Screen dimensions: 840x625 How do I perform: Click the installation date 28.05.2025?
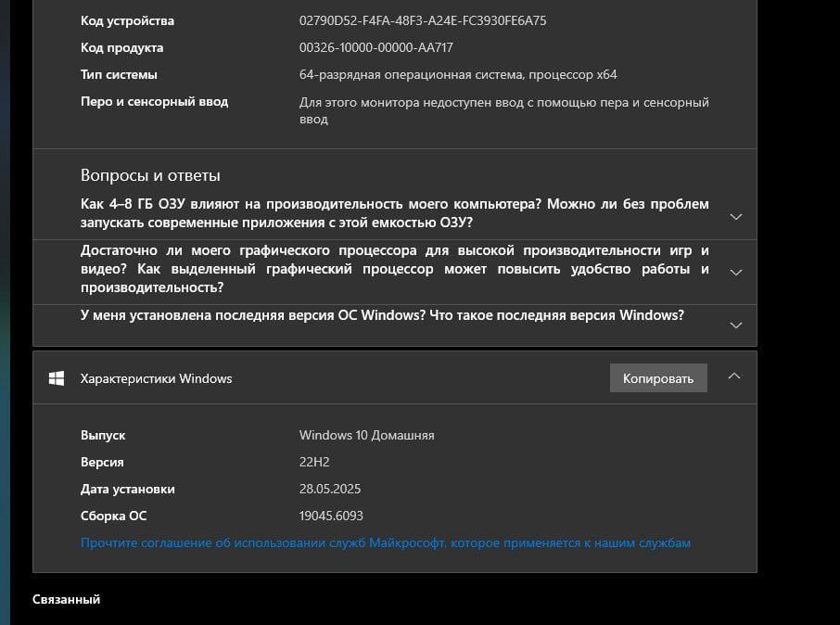(329, 489)
